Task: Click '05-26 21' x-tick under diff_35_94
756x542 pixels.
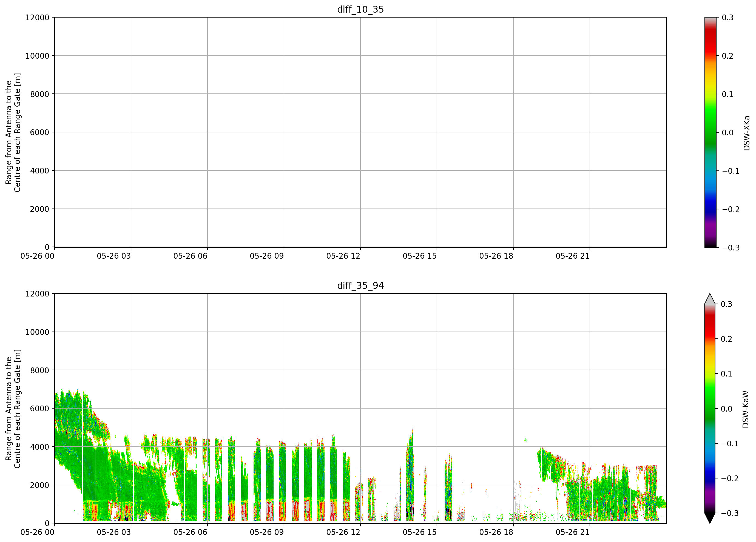Action: coord(573,532)
